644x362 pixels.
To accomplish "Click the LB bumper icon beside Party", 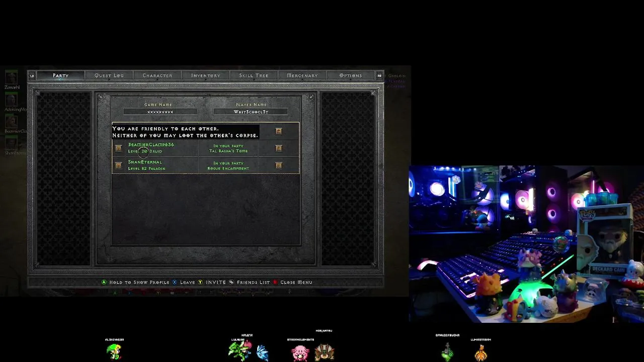I will (x=32, y=76).
